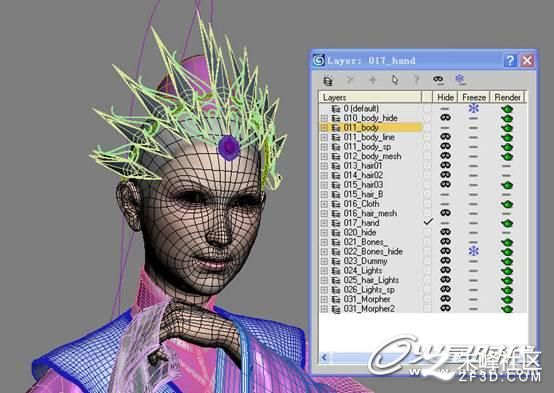Check the current-layer box for 016_Cloth
Screen dimensions: 554x393
[x=428, y=204]
